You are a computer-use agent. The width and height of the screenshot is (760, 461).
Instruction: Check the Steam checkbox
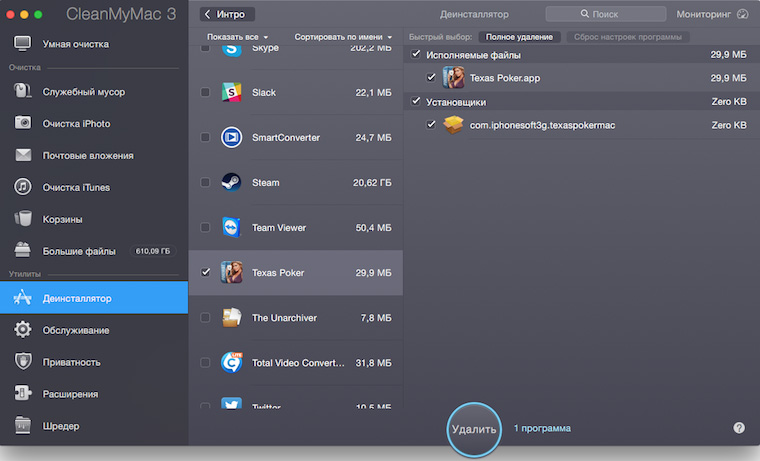[x=206, y=182]
